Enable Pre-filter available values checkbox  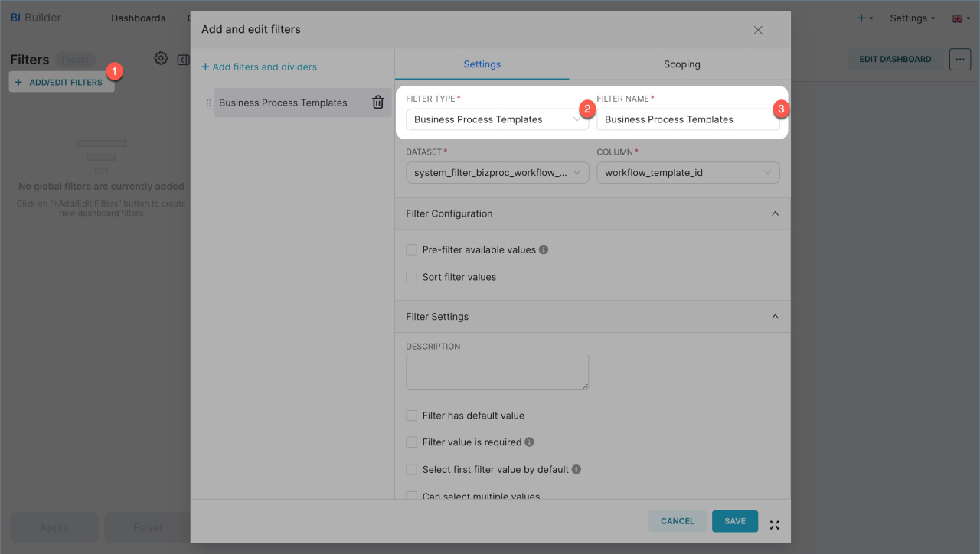click(x=412, y=249)
